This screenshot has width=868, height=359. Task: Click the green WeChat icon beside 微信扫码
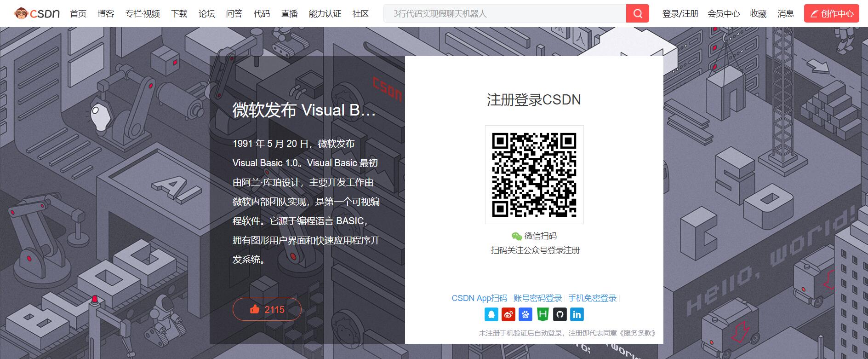pyautogui.click(x=517, y=236)
